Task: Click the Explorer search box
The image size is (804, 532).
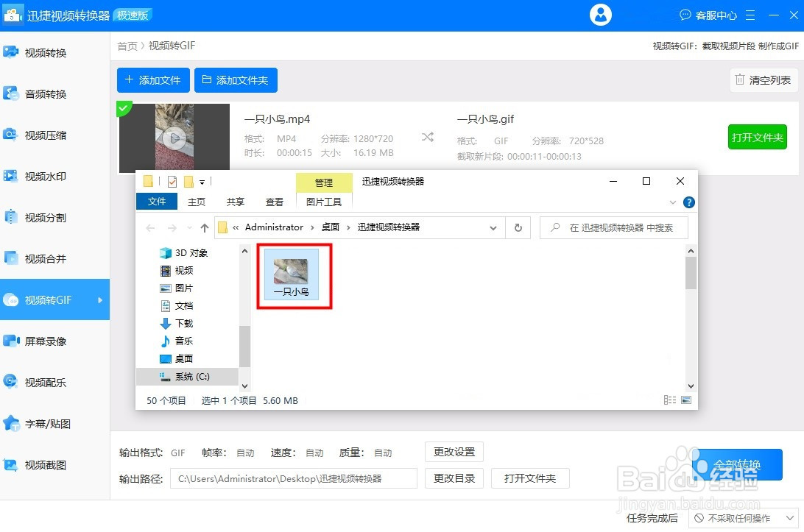Action: click(x=614, y=227)
